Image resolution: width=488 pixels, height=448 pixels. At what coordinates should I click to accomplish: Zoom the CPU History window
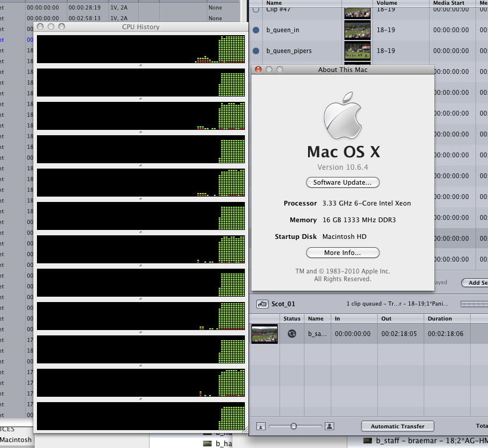point(61,26)
